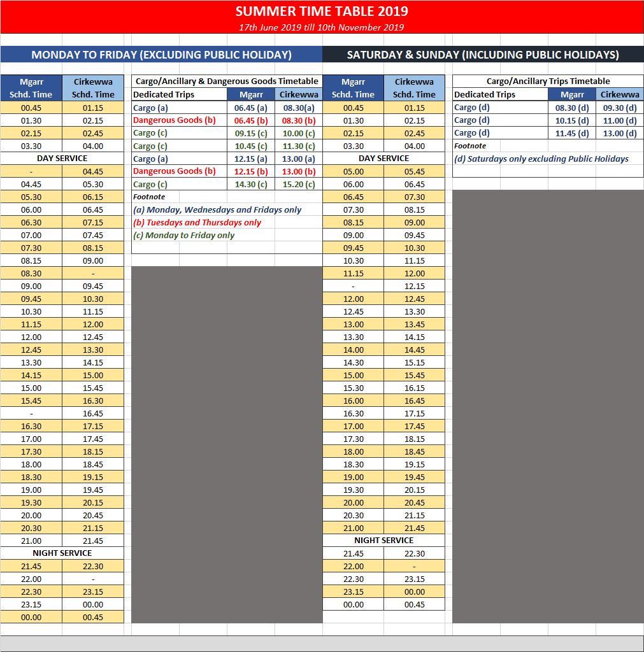
Task: Select the '10.00 (c)' cargo time
Action: tap(299, 134)
